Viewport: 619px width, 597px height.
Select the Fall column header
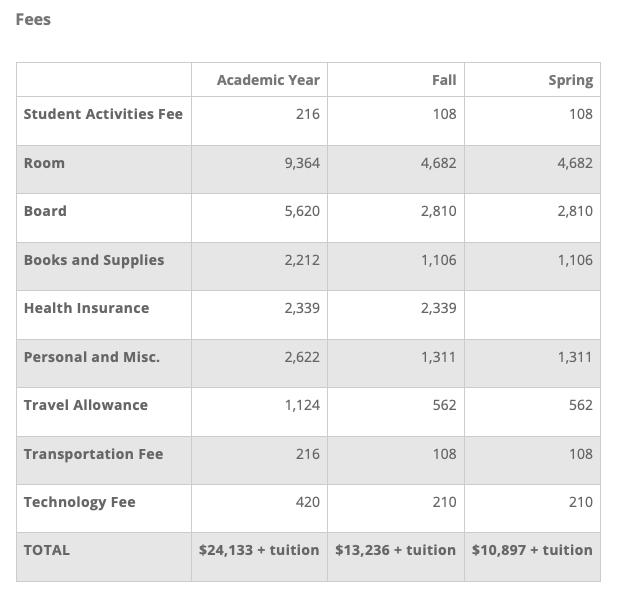point(444,80)
